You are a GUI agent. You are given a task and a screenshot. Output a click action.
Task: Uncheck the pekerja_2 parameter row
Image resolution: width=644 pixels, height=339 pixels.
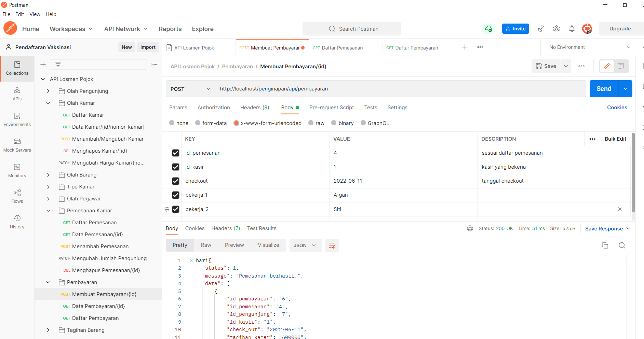point(176,209)
